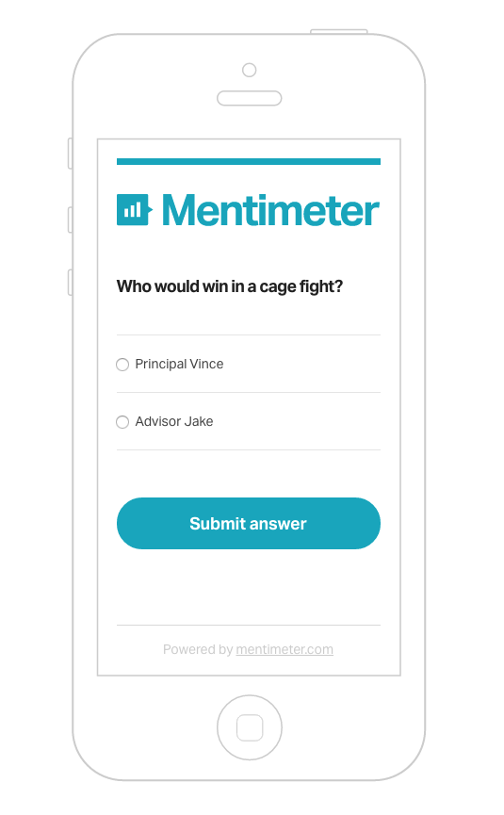Screen dimensions: 504x815
Task: Click the phone power button on top
Action: pos(339,32)
